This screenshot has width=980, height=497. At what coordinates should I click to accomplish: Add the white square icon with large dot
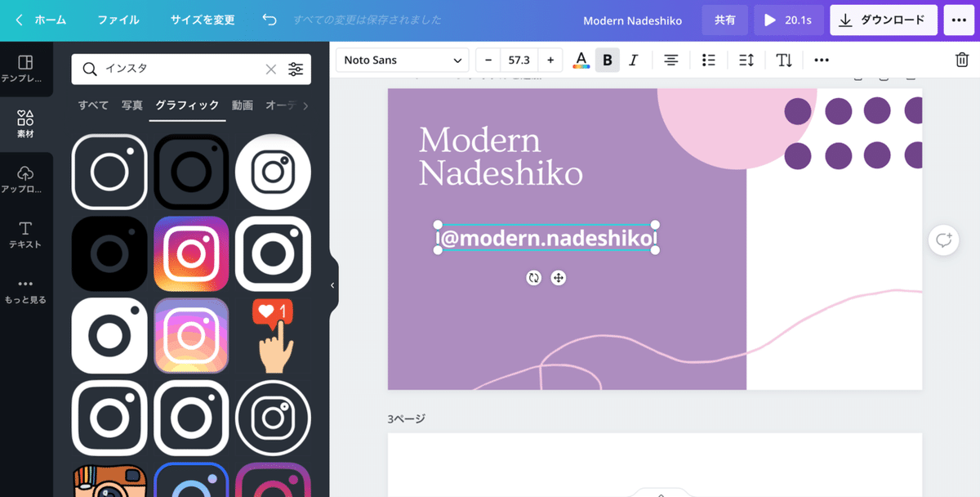tap(109, 336)
